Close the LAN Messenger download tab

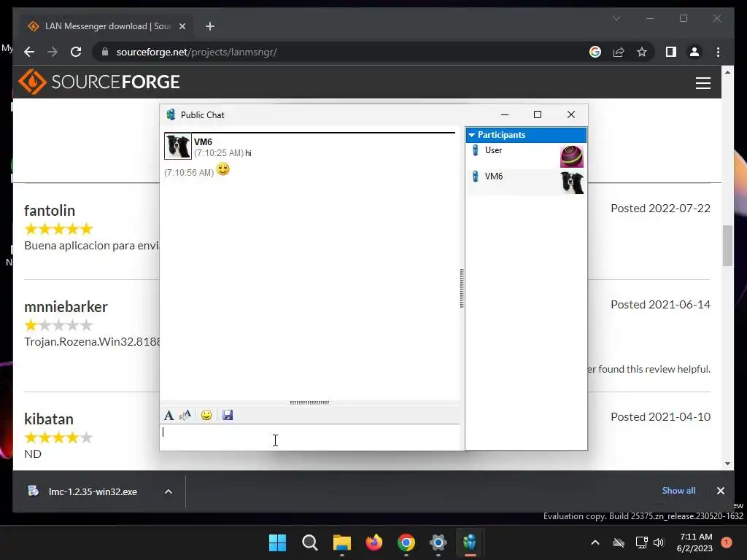click(x=182, y=26)
